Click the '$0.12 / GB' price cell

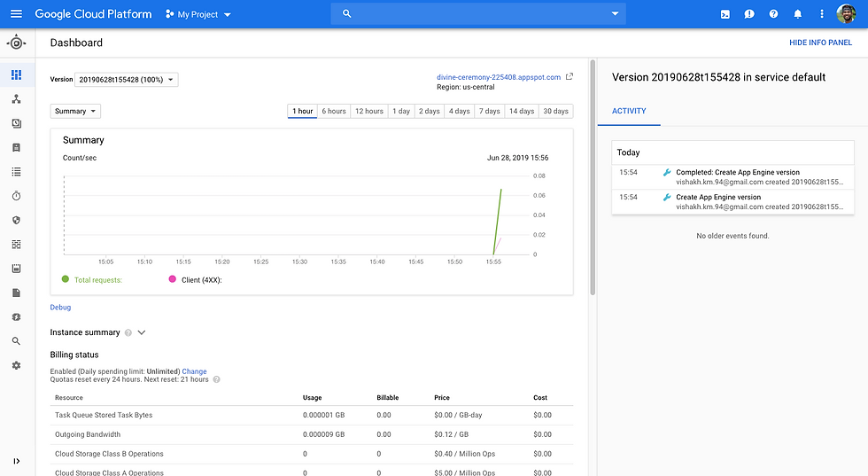[451, 434]
